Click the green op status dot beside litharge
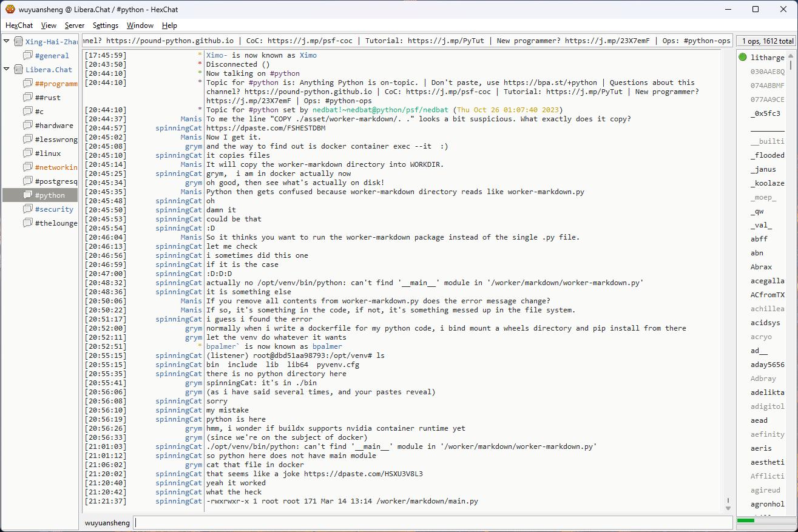 pos(743,58)
